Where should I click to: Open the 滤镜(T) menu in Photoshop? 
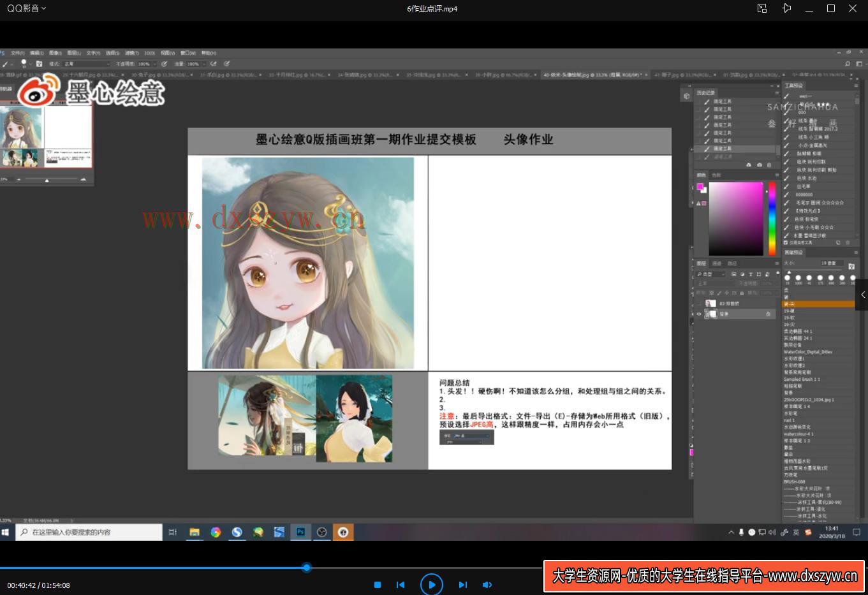pos(131,53)
